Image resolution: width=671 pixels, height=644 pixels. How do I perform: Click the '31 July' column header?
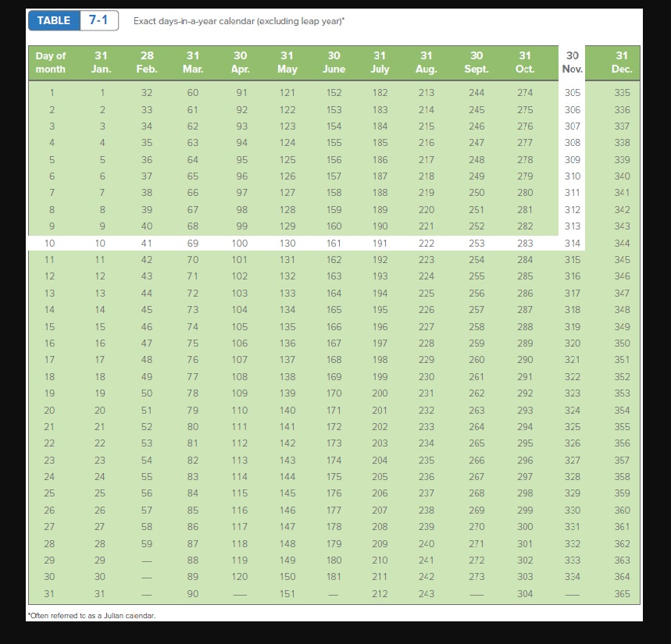coord(380,62)
